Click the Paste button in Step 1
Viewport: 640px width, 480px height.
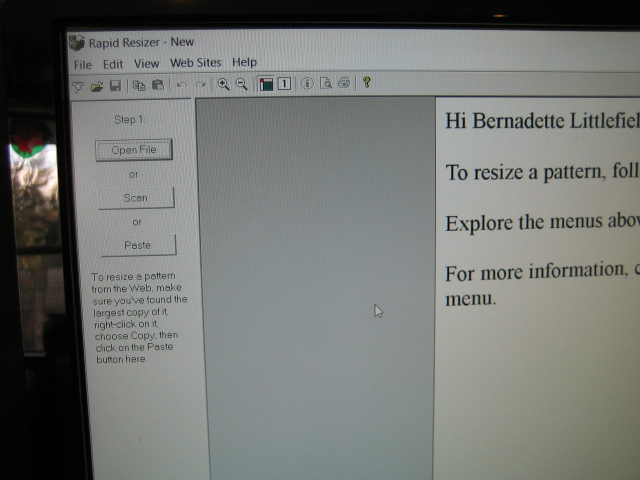[138, 245]
